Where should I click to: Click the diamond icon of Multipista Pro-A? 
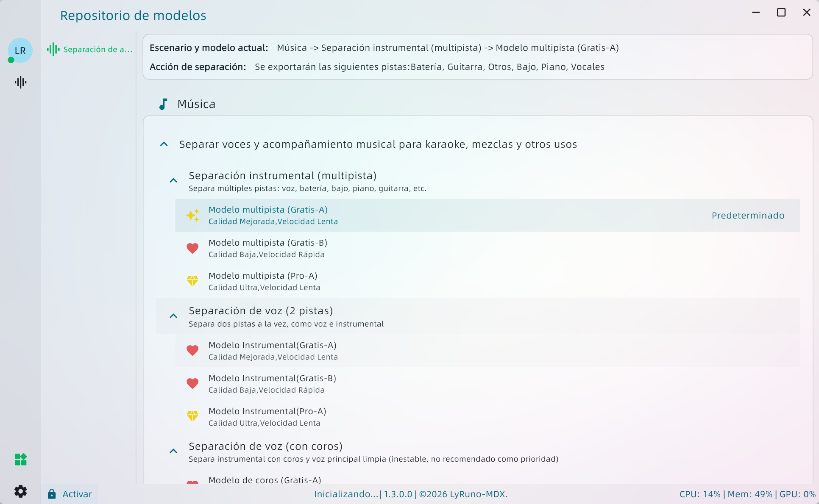click(x=192, y=281)
